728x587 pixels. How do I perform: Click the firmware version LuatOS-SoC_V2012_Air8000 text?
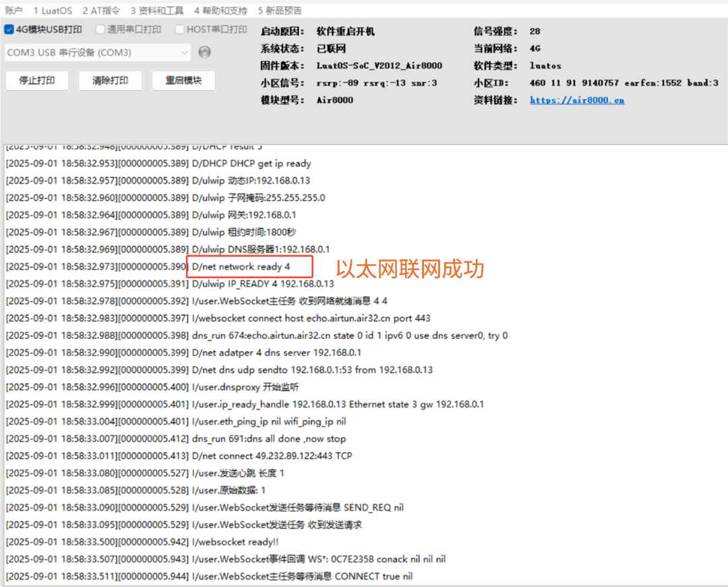point(380,65)
